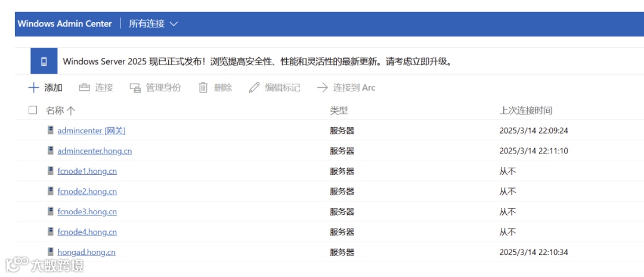Screen dimensions: 644x277
Task: Click the 删除 button label
Action: [223, 88]
